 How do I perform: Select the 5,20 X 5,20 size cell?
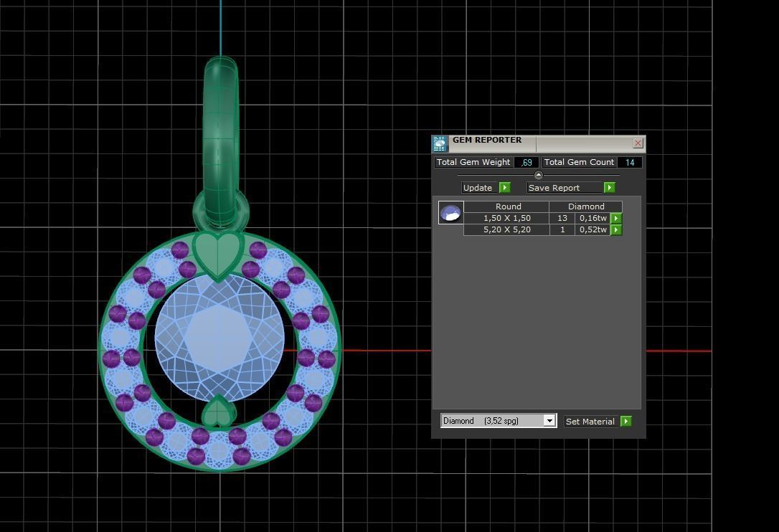(x=506, y=229)
